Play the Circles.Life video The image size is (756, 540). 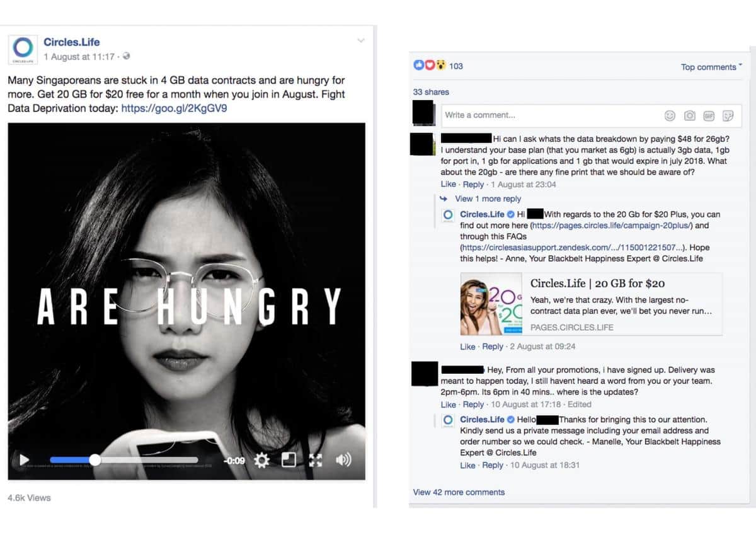pyautogui.click(x=24, y=460)
